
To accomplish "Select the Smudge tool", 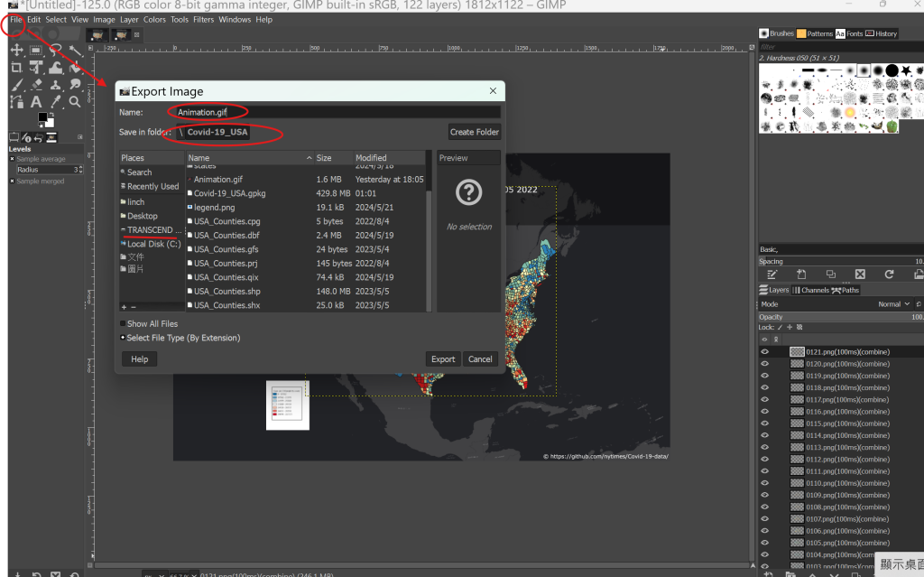I will (75, 85).
